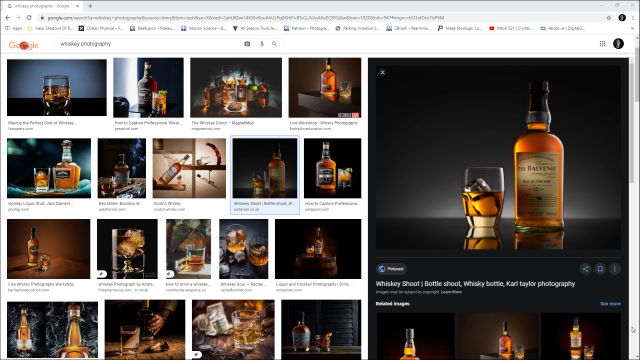The image size is (640, 360).
Task: Open the Whiskey Sour glasses thumbnail
Action: coord(244,249)
